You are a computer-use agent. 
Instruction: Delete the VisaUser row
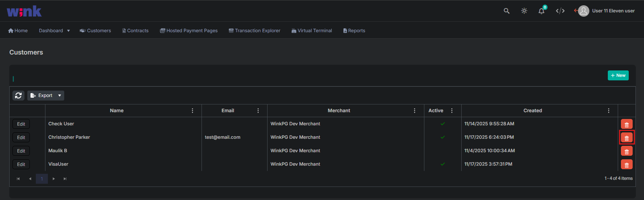(x=627, y=165)
